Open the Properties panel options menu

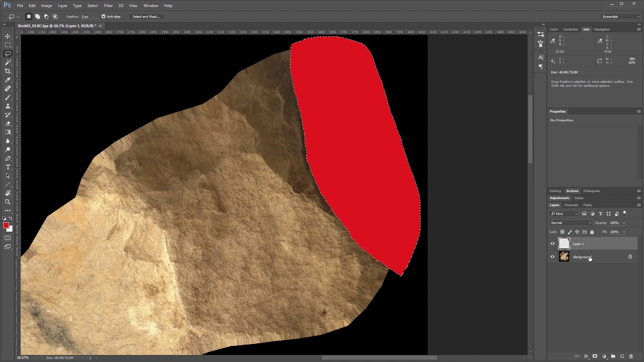(639, 112)
